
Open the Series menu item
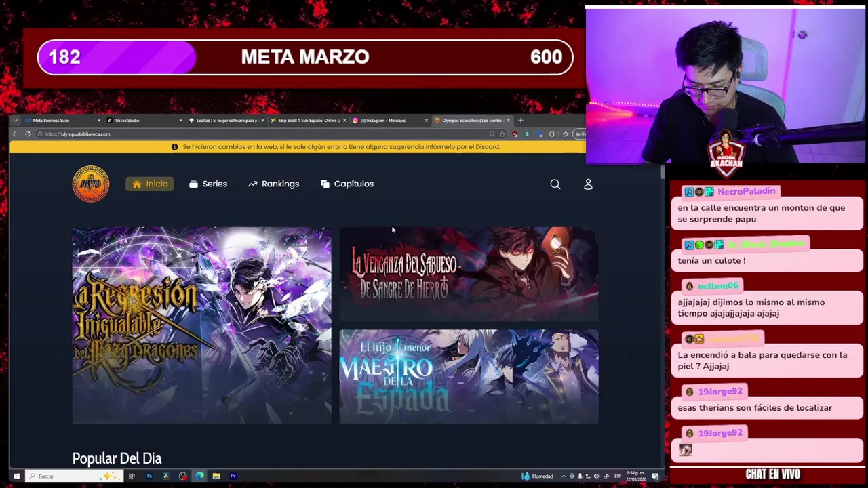208,184
